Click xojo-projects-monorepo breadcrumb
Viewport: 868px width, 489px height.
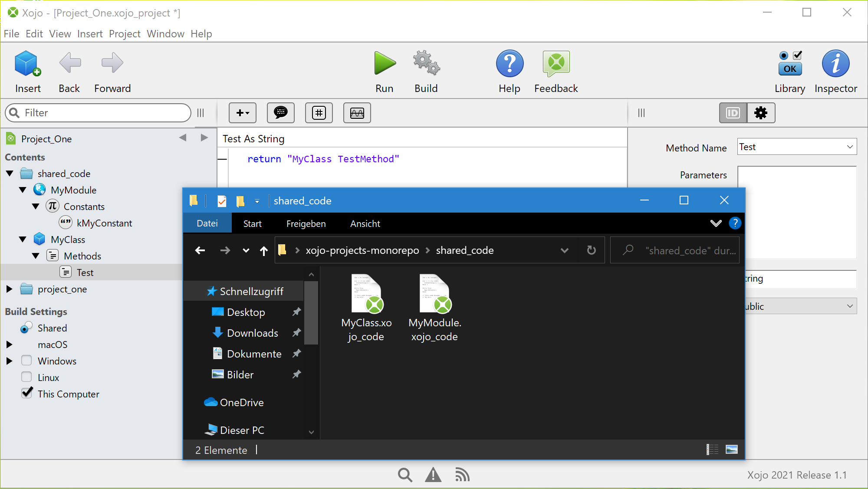(x=362, y=250)
